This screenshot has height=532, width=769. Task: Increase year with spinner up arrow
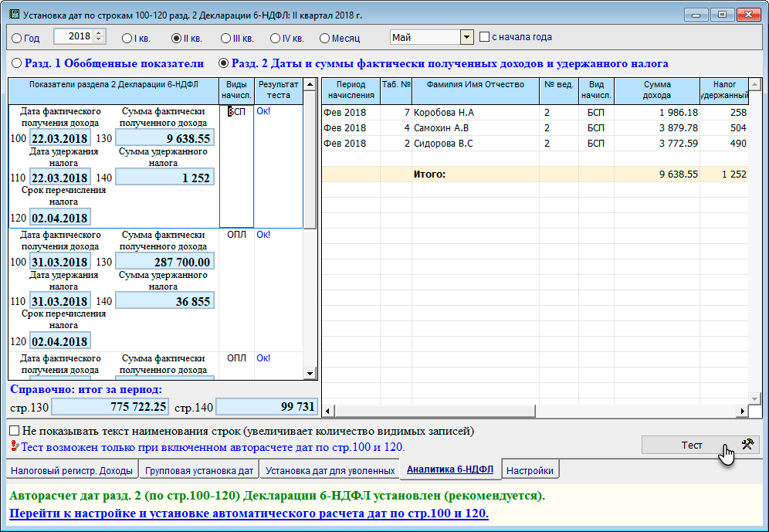point(99,33)
